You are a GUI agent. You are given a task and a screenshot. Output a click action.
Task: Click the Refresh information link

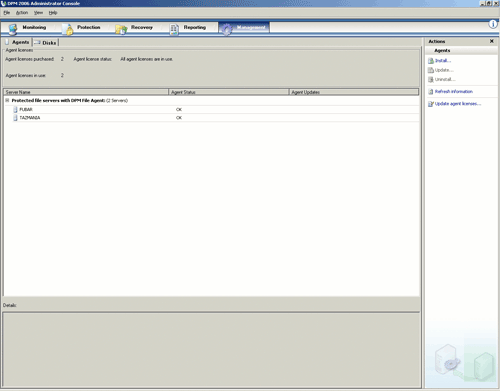click(x=454, y=91)
